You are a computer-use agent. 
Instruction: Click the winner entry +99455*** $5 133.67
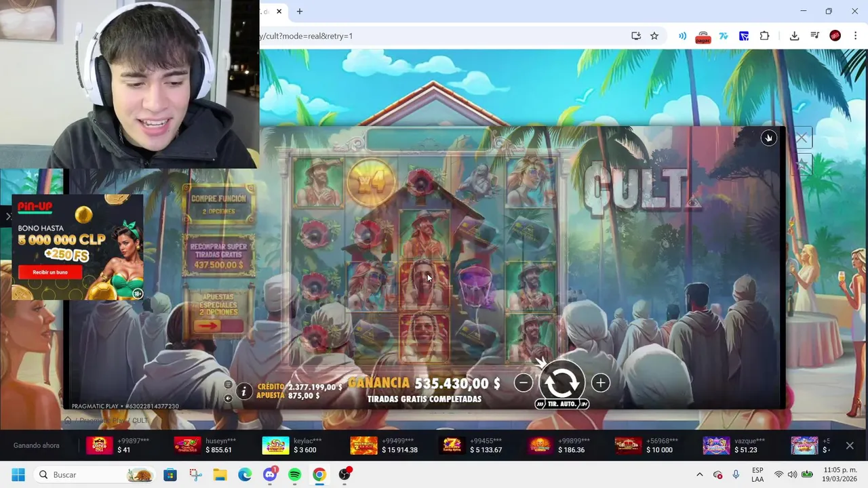pos(471,445)
